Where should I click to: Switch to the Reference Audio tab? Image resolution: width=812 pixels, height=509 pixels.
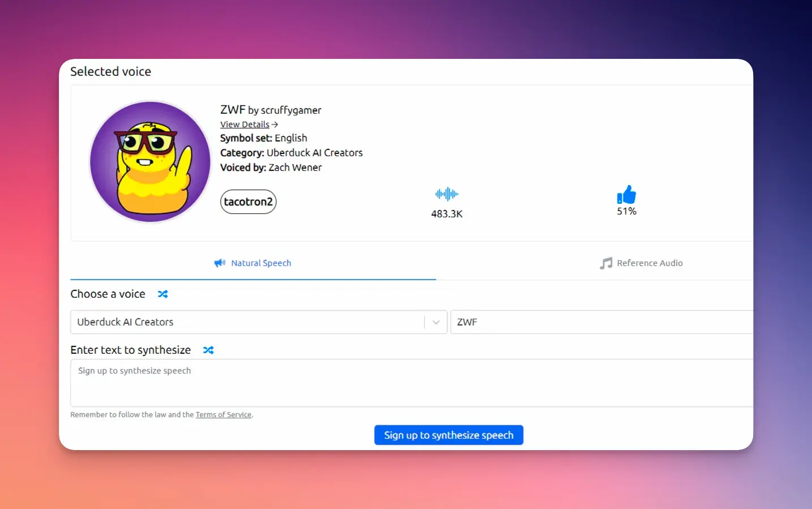(x=641, y=263)
